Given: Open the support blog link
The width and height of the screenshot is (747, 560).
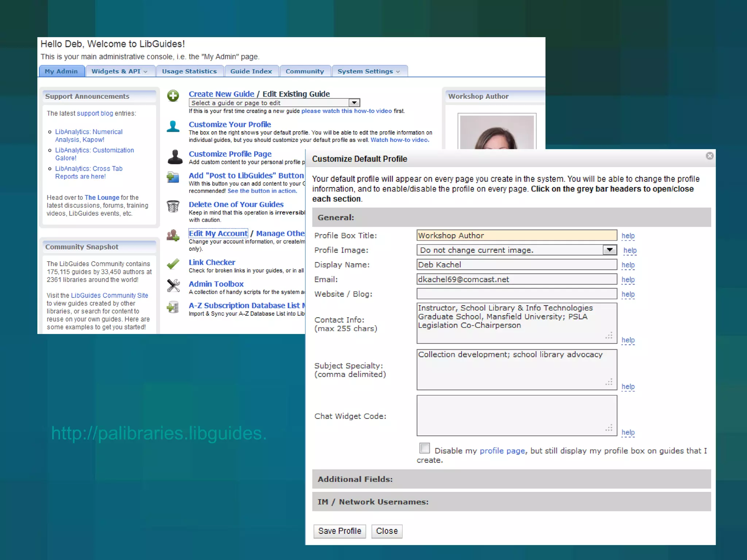Looking at the screenshot, I should click(95, 113).
